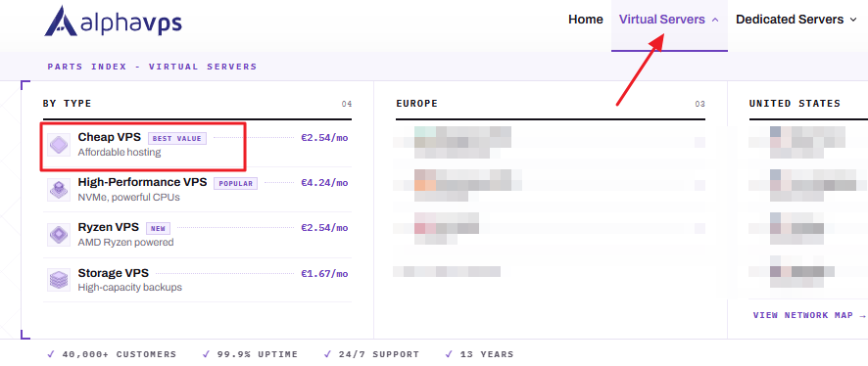868x366 pixels.
Task: Click the Storage VPS layers icon
Action: point(59,280)
